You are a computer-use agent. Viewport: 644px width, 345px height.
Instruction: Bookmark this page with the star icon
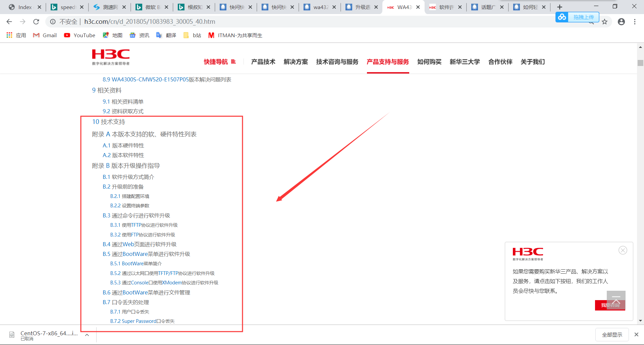[604, 22]
